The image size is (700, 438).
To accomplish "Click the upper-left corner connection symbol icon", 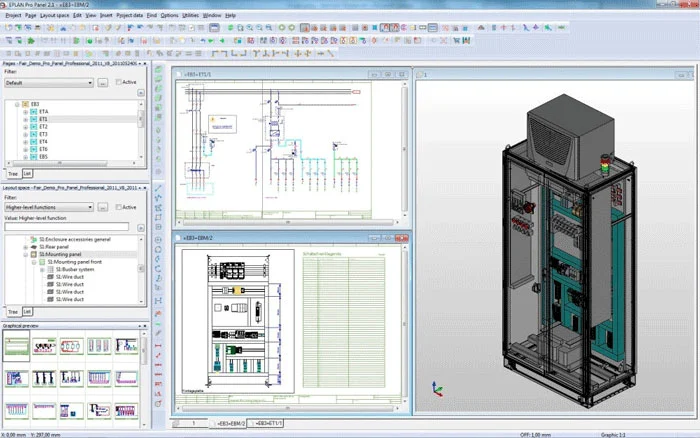I will click(x=215, y=54).
